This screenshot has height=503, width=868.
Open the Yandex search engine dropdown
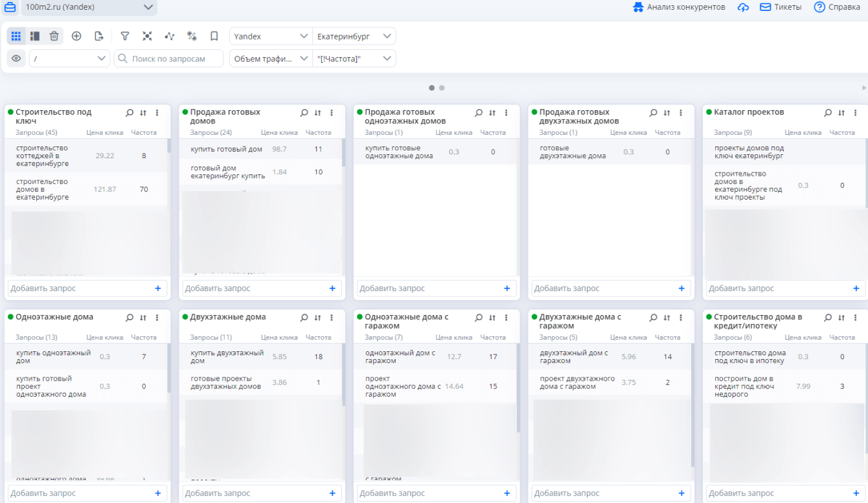point(271,36)
